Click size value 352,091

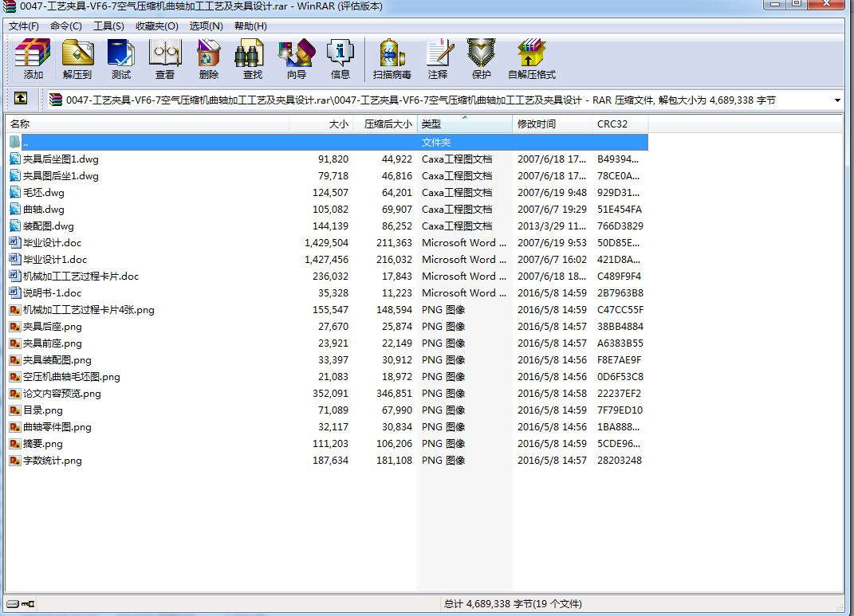[330, 394]
